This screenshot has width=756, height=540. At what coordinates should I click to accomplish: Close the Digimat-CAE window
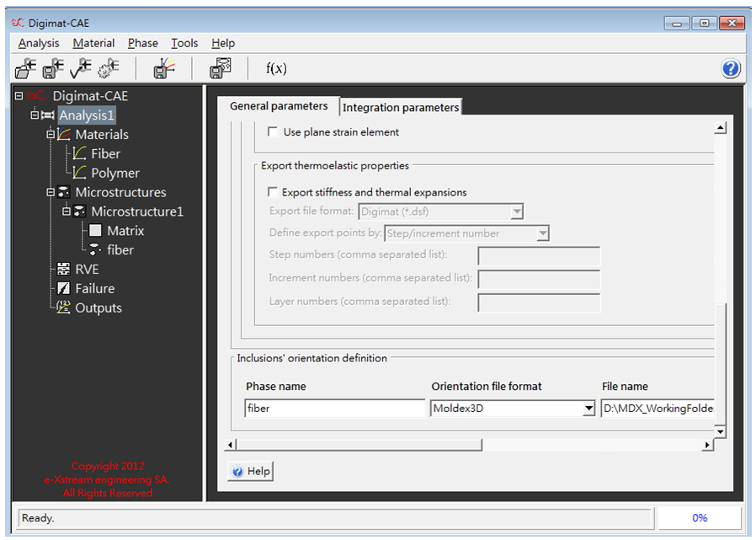pos(732,23)
